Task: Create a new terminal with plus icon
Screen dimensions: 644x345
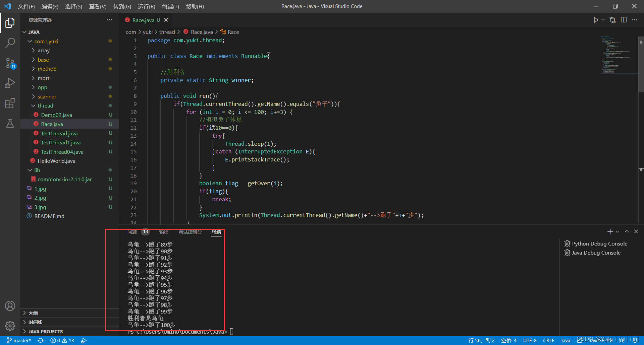Action: (x=610, y=231)
